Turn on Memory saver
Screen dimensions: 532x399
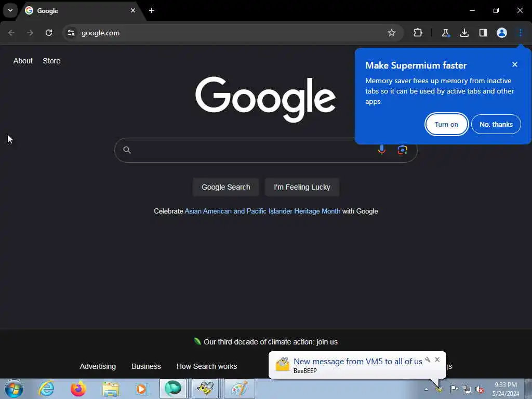pos(446,125)
